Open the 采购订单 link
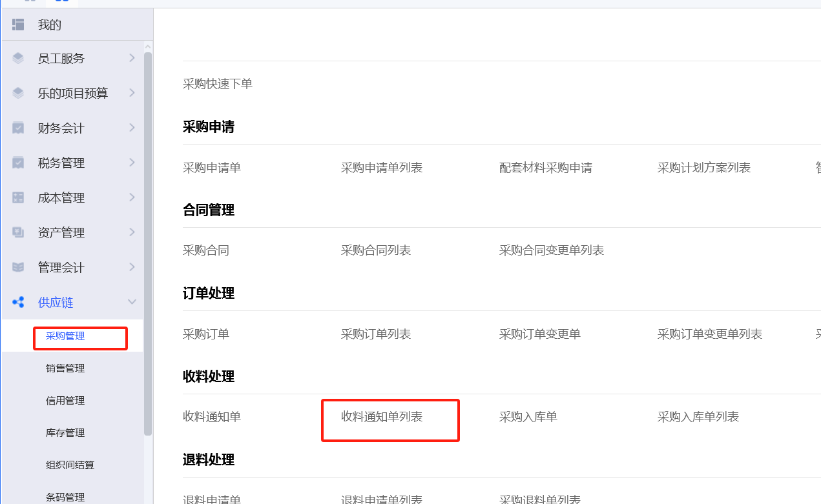This screenshot has width=821, height=504. pyautogui.click(x=206, y=334)
